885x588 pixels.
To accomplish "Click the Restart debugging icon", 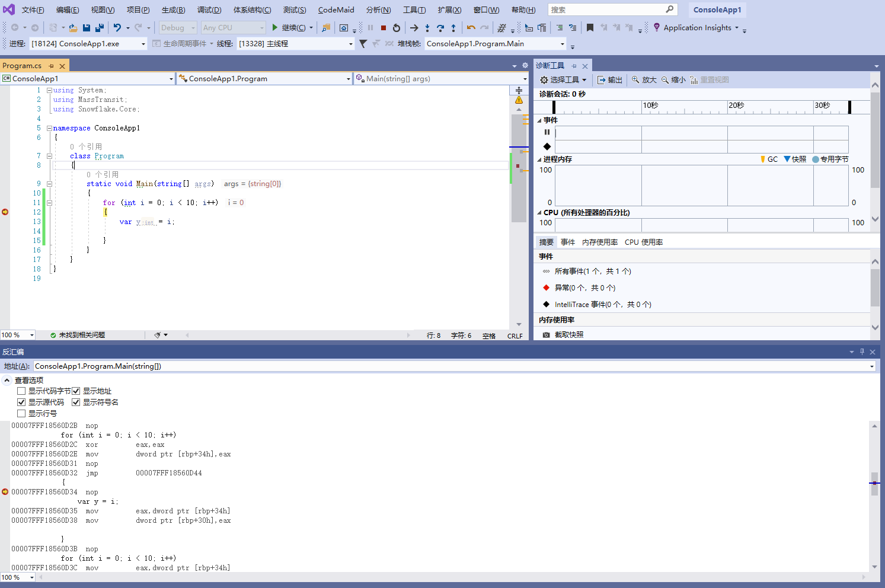I will pos(397,28).
